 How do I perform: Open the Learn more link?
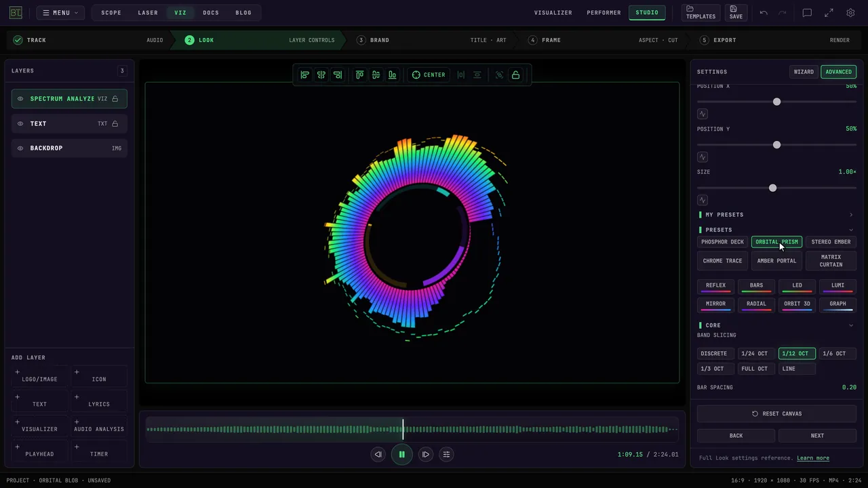(813, 458)
